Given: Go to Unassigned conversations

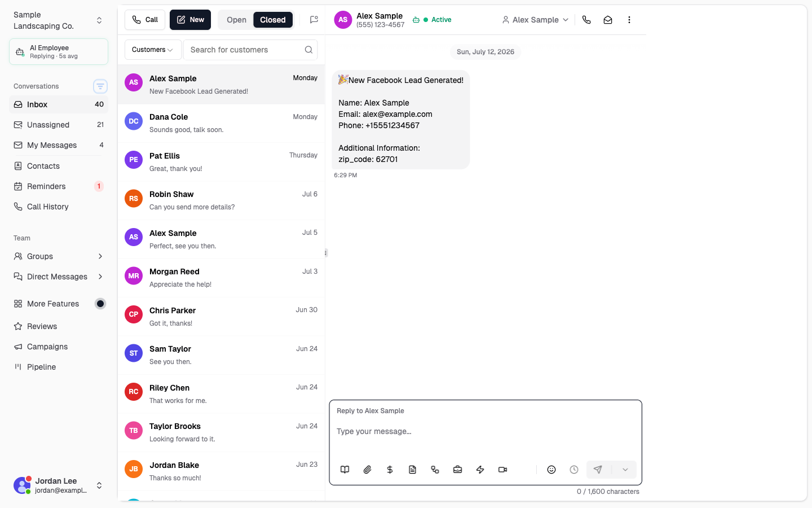Looking at the screenshot, I should click(59, 125).
